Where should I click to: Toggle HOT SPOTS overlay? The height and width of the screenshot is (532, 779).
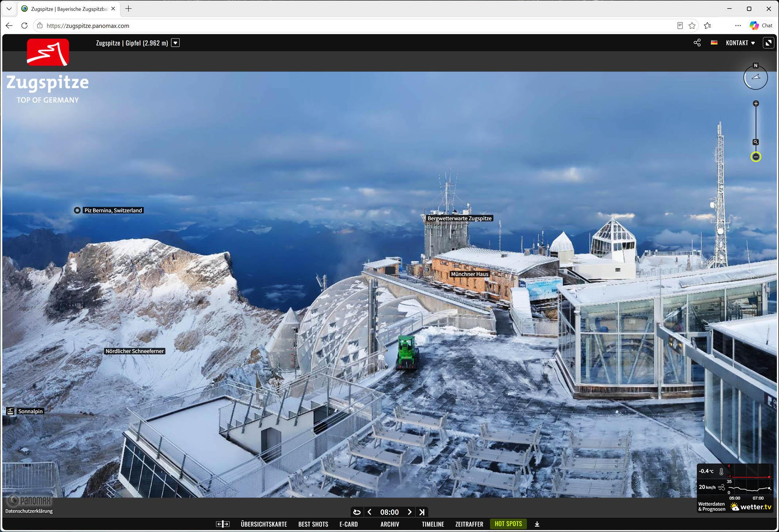tap(508, 524)
